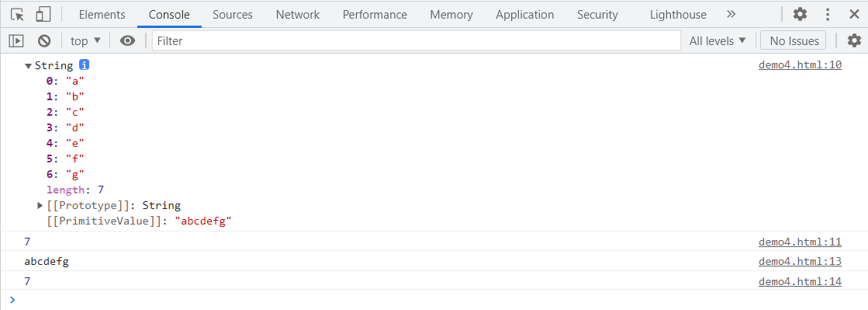Clear the console with the ban icon
Image resolution: width=868 pixels, height=310 pixels.
(44, 40)
